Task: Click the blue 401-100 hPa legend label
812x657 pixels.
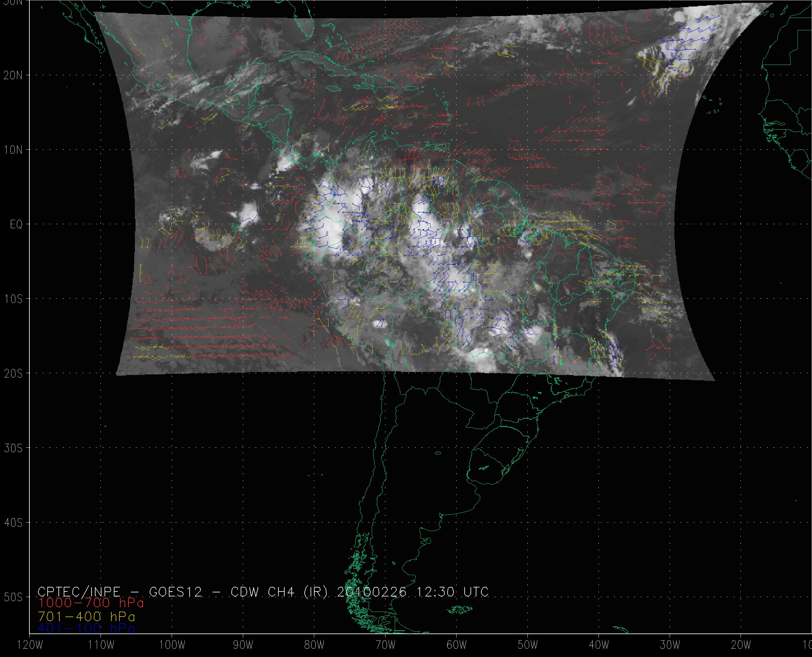Action: (x=86, y=628)
